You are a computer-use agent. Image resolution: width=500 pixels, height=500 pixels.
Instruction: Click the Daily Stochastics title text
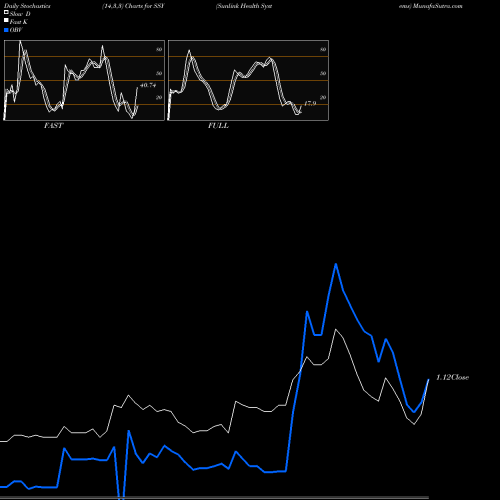pos(27,6)
